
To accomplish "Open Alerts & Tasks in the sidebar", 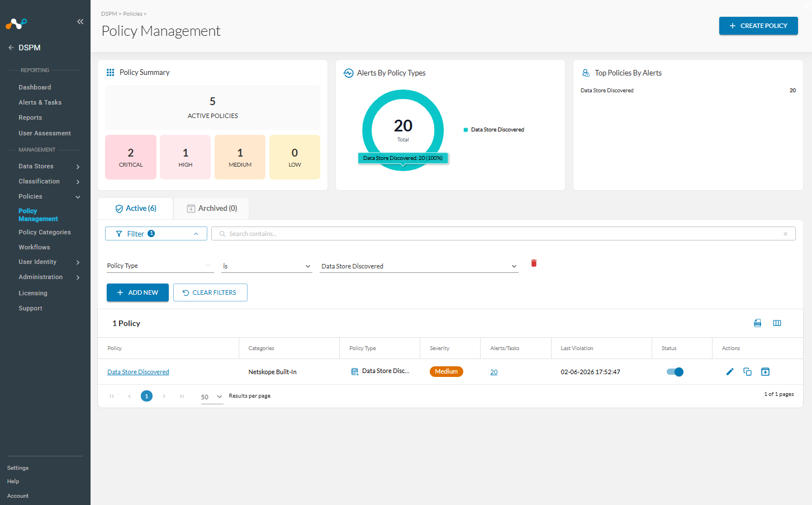I will pos(40,102).
